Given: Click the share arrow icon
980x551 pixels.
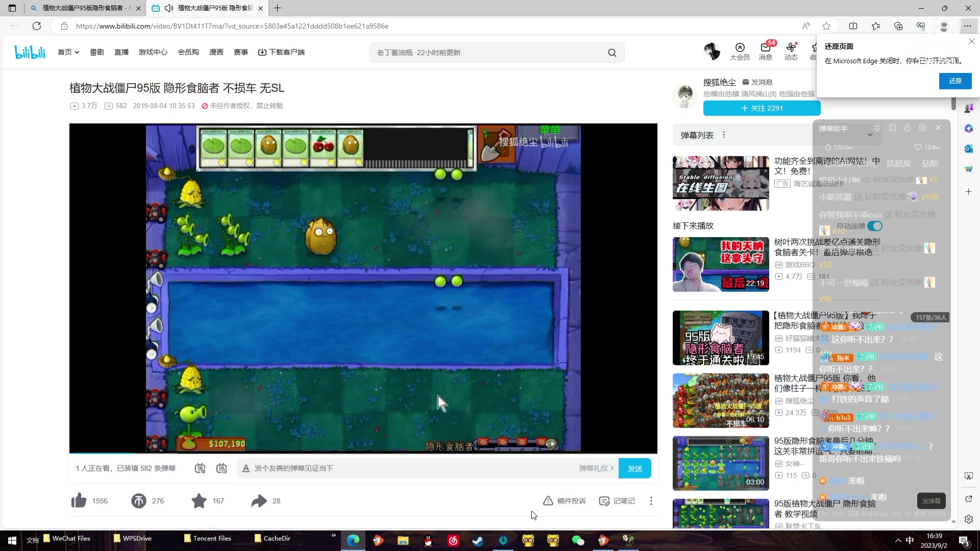Looking at the screenshot, I should (259, 500).
